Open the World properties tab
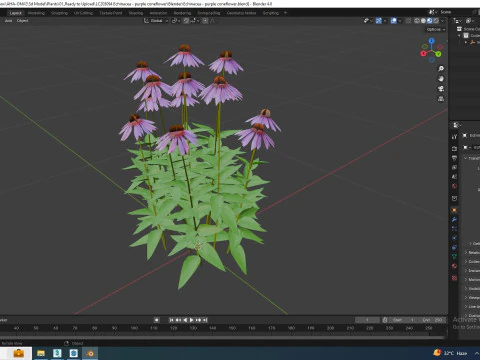 454,186
